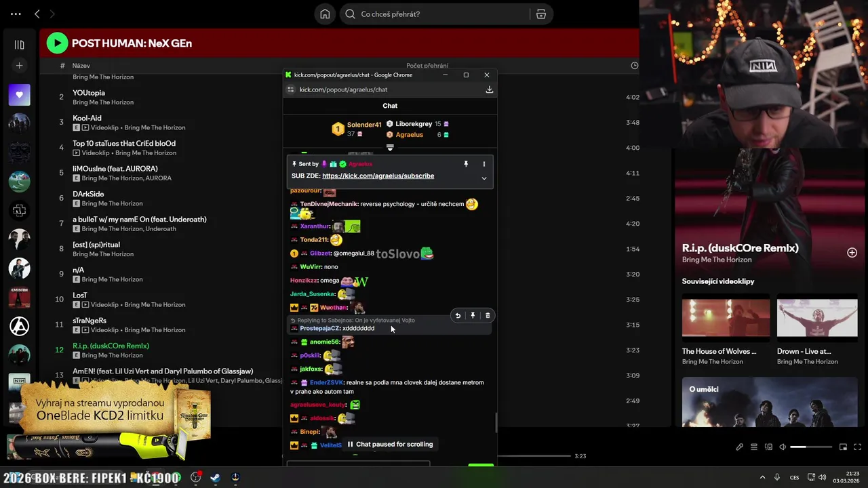The width and height of the screenshot is (868, 488).
Task: Open system volume from taskbar
Action: tap(822, 477)
